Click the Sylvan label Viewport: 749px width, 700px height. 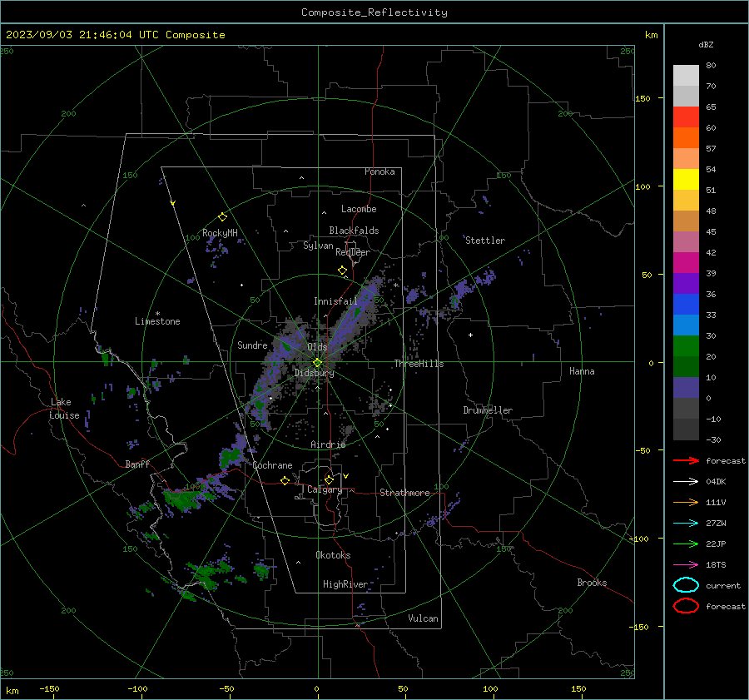pos(318,246)
